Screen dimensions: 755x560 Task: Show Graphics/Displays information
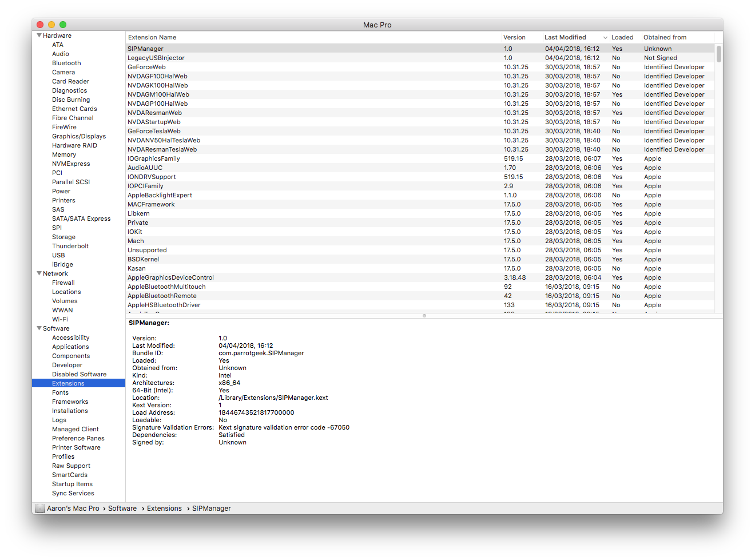coord(79,136)
